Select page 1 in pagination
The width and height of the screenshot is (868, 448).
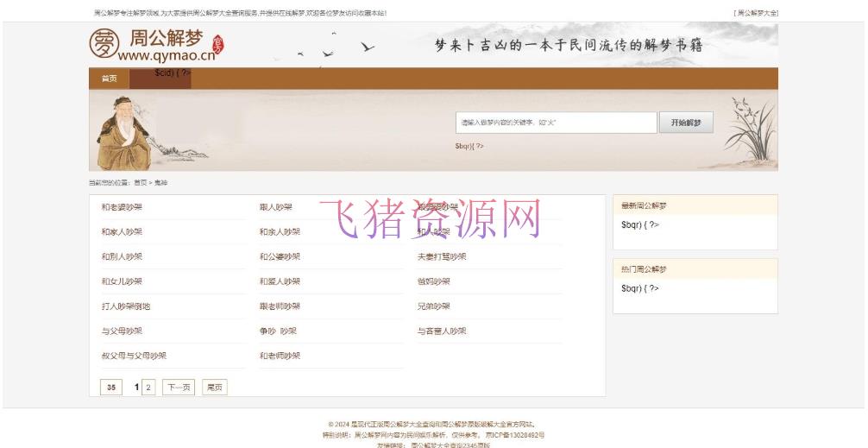(x=136, y=387)
